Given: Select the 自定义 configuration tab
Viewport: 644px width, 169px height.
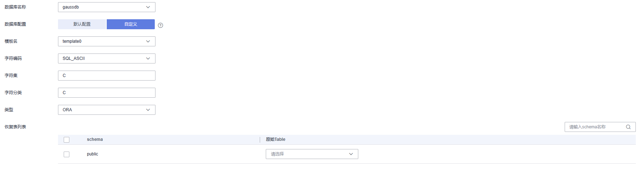Looking at the screenshot, I should (131, 24).
